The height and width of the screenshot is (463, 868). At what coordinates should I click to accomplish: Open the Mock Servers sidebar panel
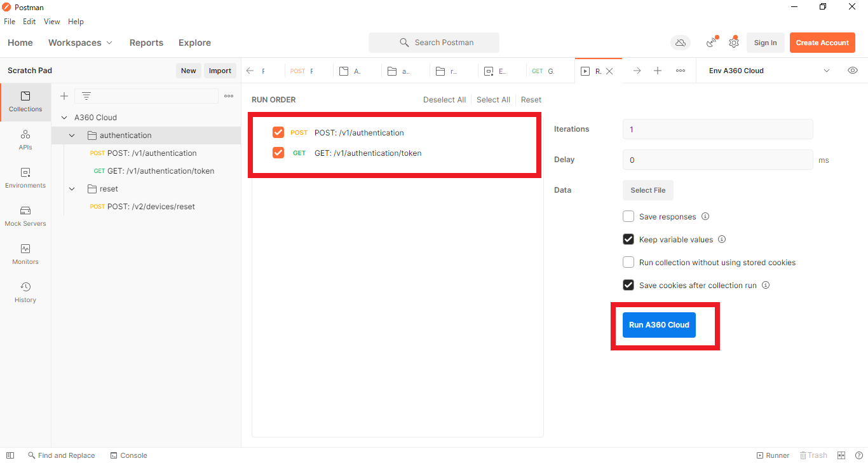tap(25, 216)
